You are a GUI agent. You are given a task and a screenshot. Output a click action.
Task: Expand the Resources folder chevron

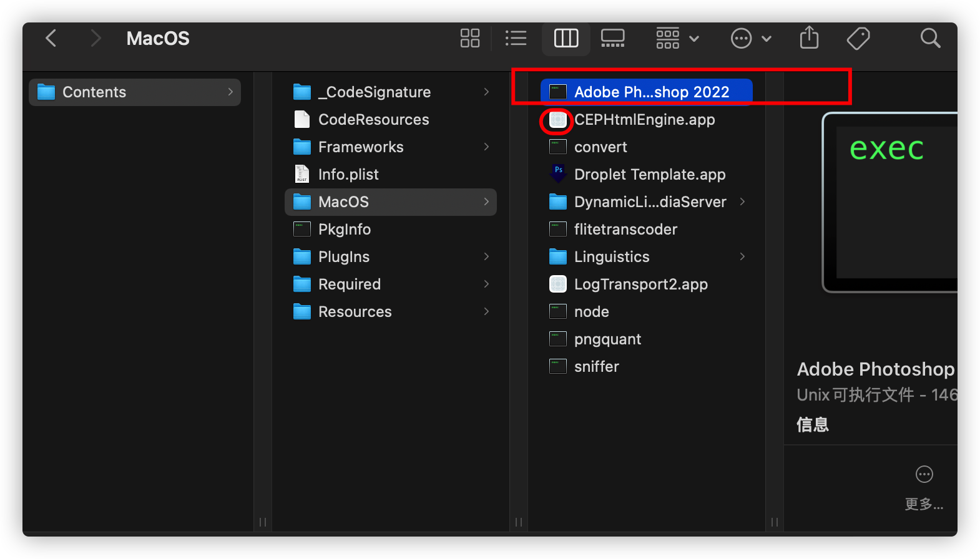[486, 311]
